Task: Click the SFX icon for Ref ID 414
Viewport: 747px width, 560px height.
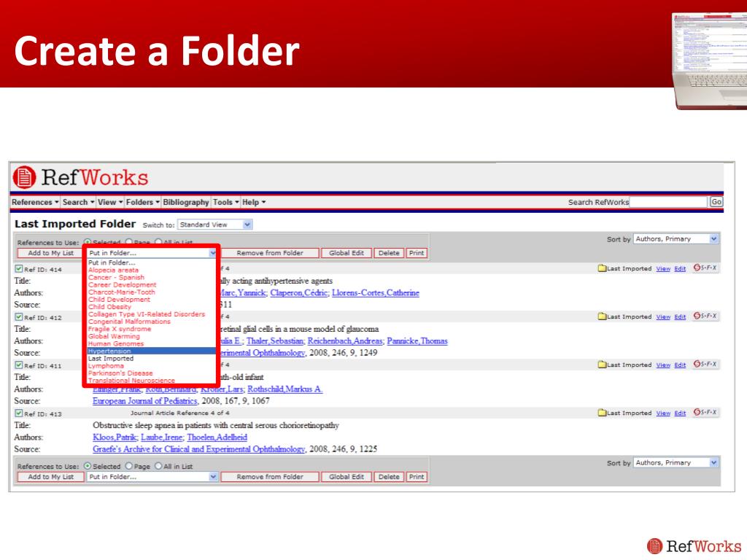Action: click(x=705, y=268)
